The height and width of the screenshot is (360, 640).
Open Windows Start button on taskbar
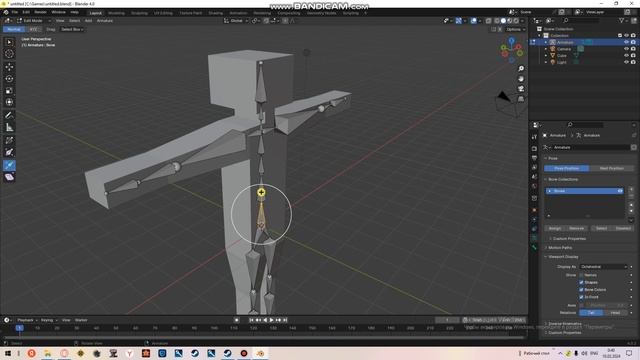pos(7,353)
